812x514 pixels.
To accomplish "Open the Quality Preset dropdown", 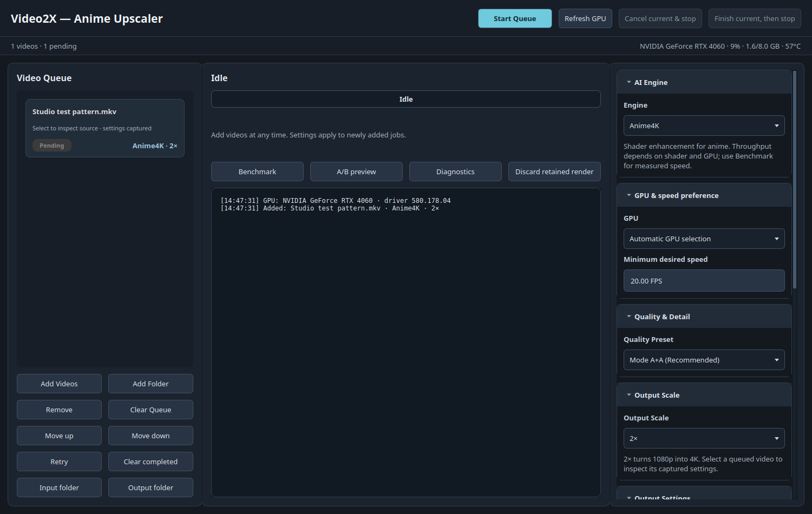I will [704, 360].
